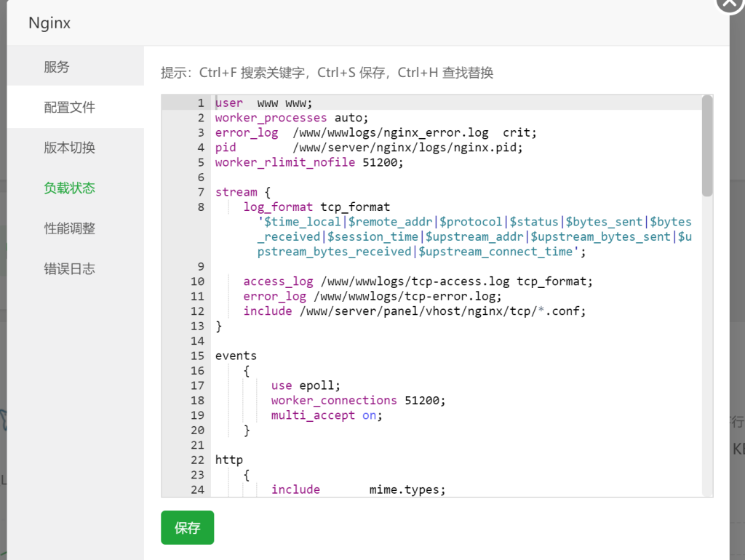
Task: Click the 'multi_accept on;' line
Action: (327, 415)
